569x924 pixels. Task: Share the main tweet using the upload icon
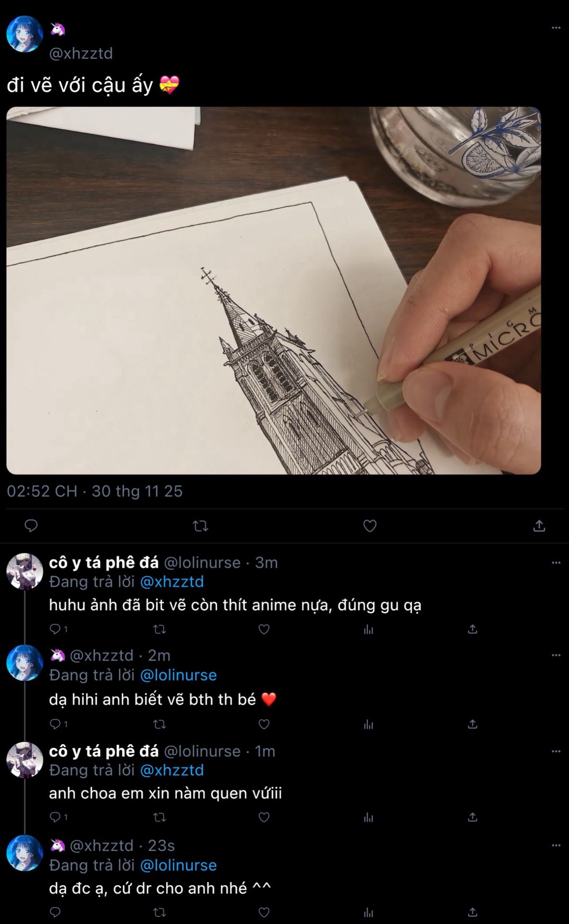click(539, 526)
